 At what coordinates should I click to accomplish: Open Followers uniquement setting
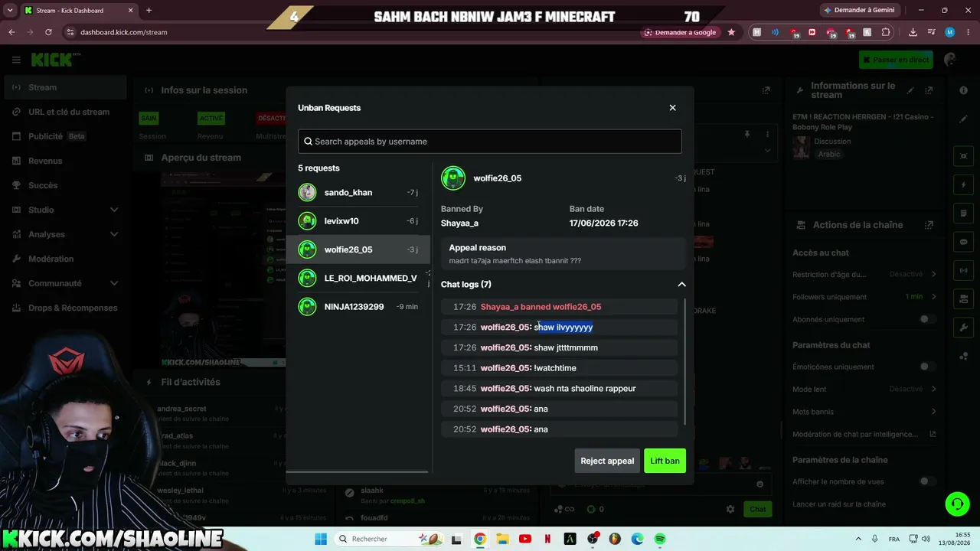[864, 297]
